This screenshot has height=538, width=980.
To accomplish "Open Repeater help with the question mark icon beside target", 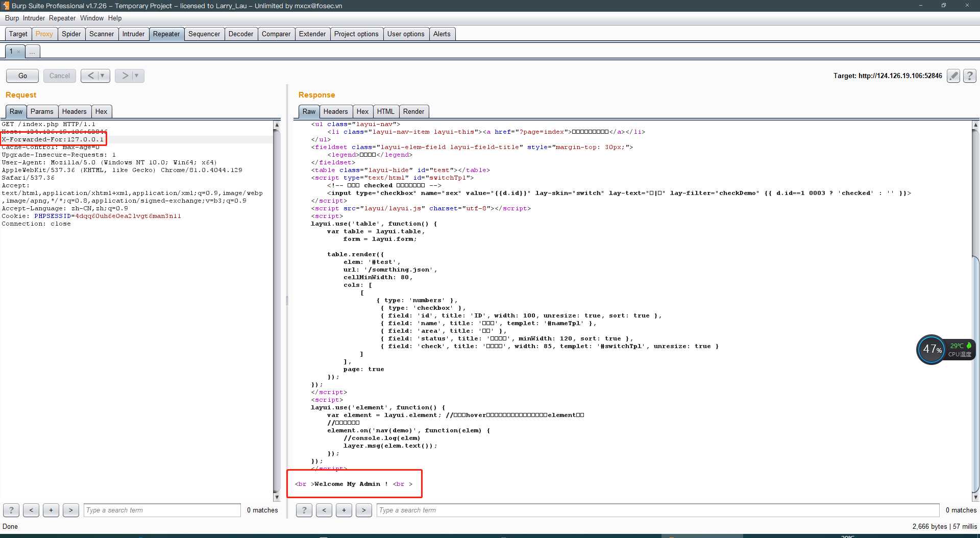I will coord(970,76).
